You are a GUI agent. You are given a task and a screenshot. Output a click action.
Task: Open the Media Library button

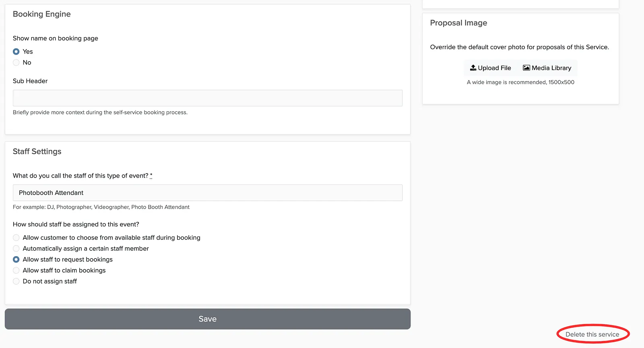pyautogui.click(x=547, y=68)
